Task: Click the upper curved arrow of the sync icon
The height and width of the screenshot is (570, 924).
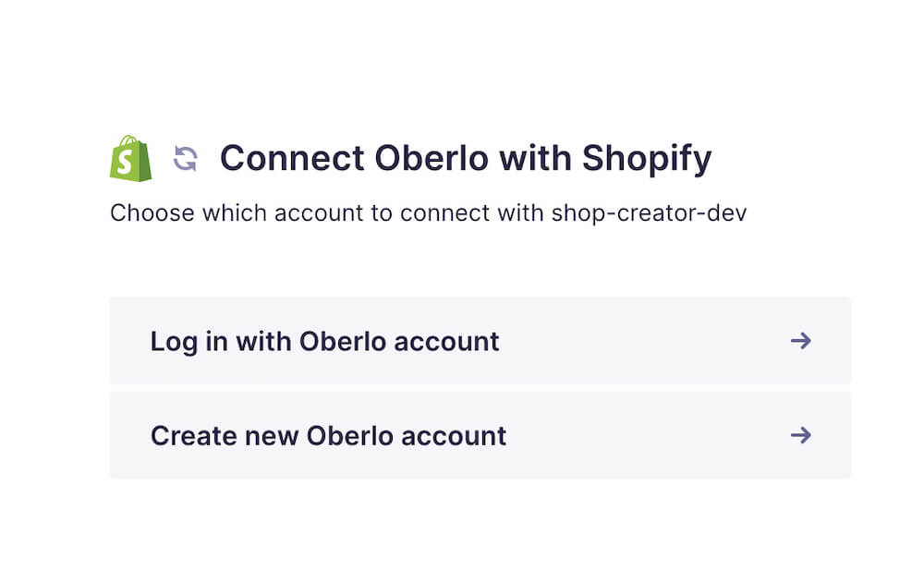Action: tap(188, 152)
